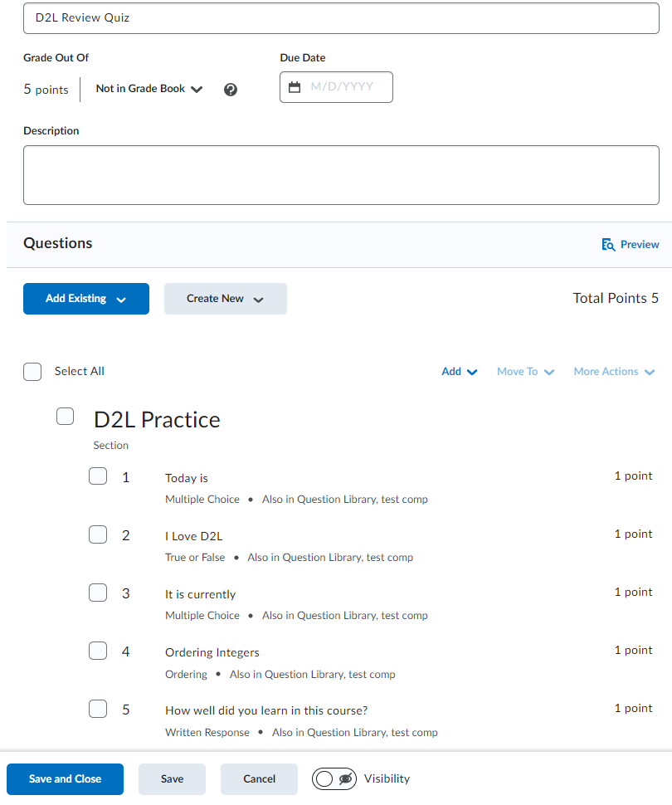Open the Move To menu

(x=525, y=372)
